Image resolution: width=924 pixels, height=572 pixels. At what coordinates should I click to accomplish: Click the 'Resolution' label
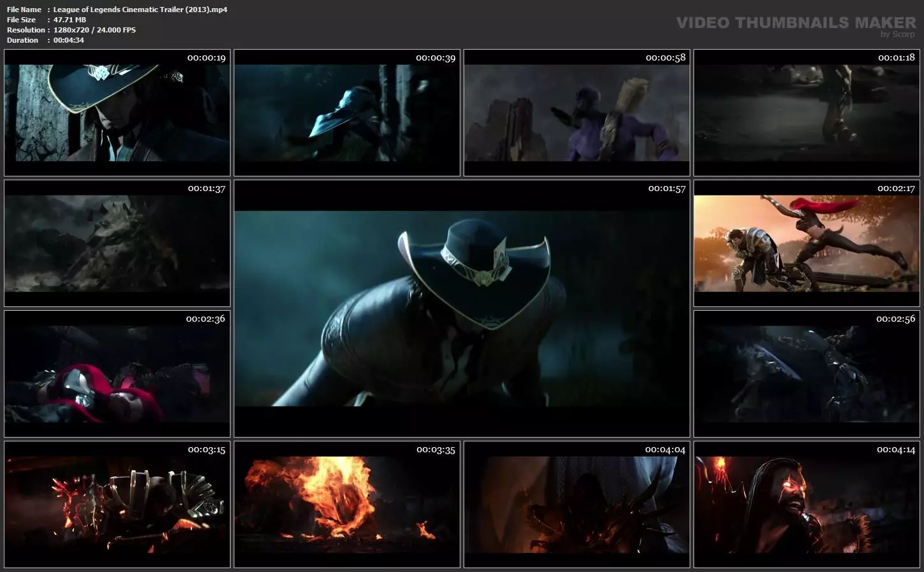(26, 30)
